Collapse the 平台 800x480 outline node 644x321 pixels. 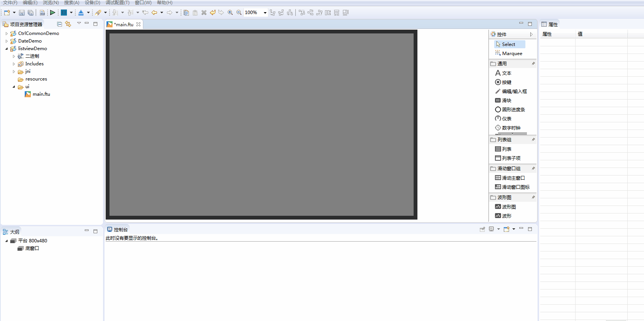(6, 241)
